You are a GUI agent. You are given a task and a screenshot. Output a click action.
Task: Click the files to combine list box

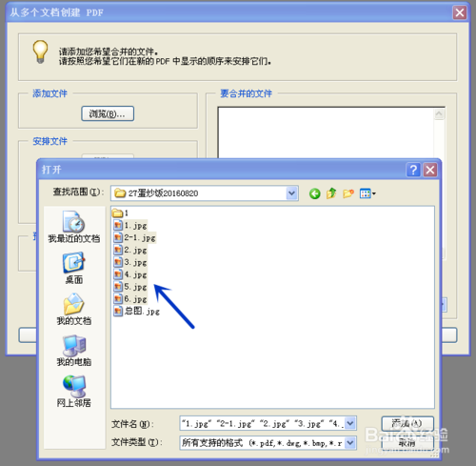pyautogui.click(x=326, y=132)
